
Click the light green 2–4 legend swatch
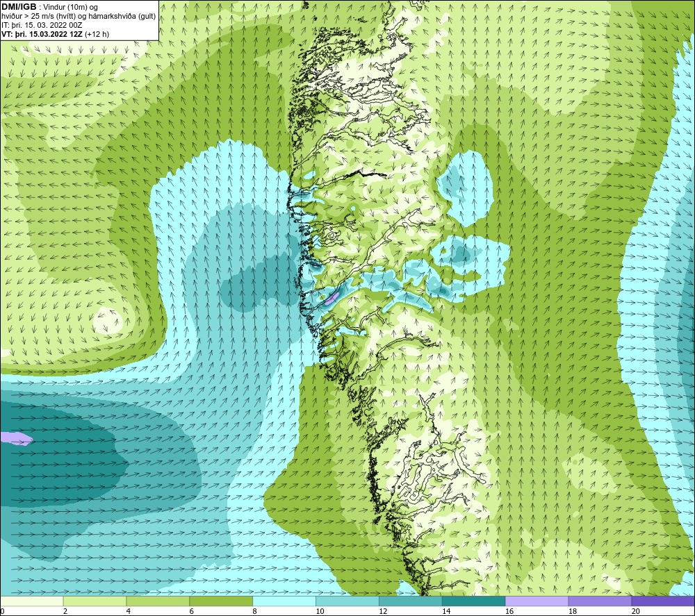[x=95, y=601]
